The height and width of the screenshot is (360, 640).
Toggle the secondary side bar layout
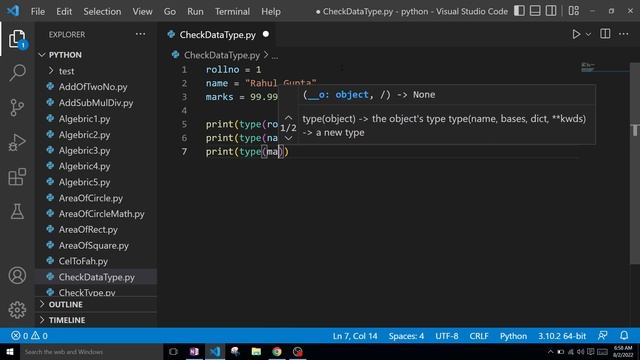(551, 11)
